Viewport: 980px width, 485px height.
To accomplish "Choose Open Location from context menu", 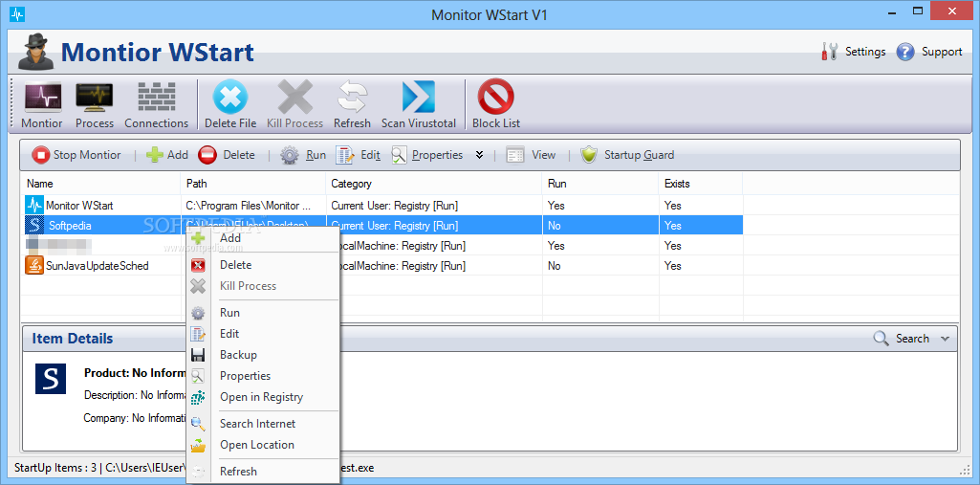I will 263,445.
